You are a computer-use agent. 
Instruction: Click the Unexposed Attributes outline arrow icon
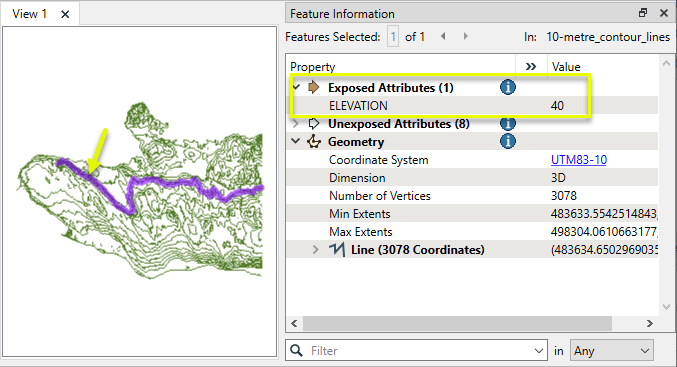[314, 124]
